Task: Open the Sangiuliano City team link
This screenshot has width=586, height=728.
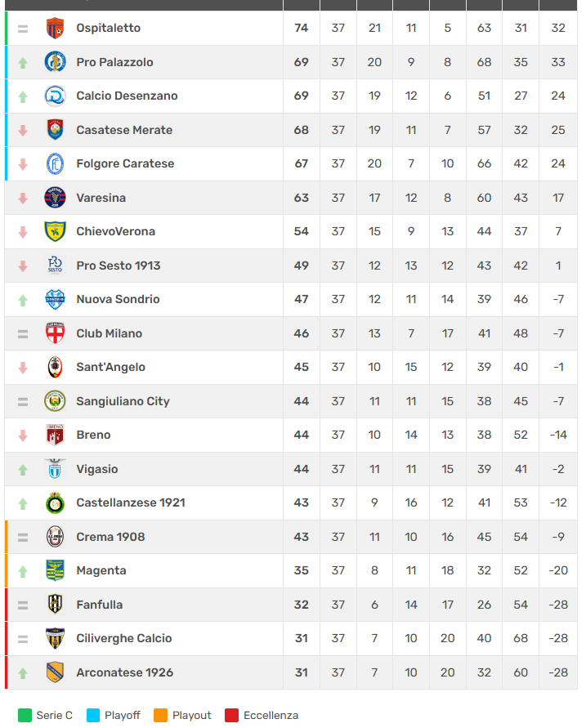Action: coord(123,401)
